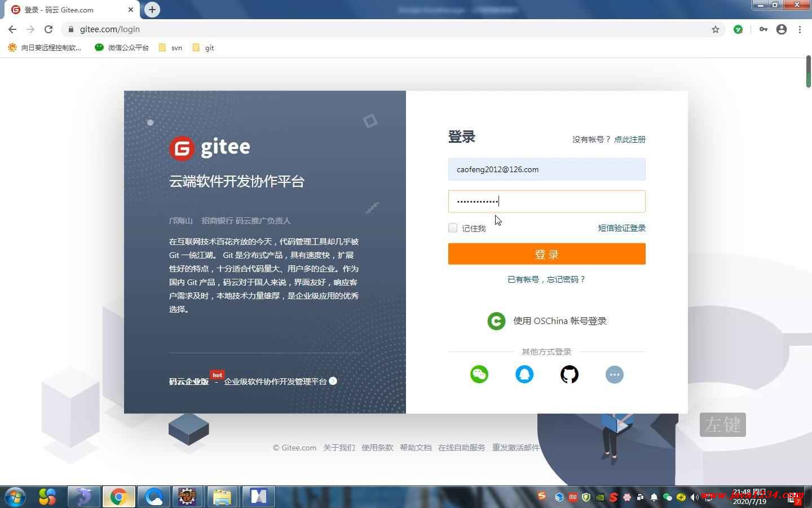
Task: Click the email field with caofeng2012@126.com
Action: 547,169
